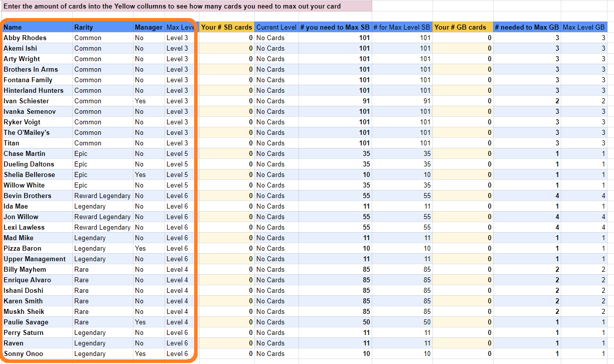Select the Brothers In Arms name cell

tap(38, 69)
